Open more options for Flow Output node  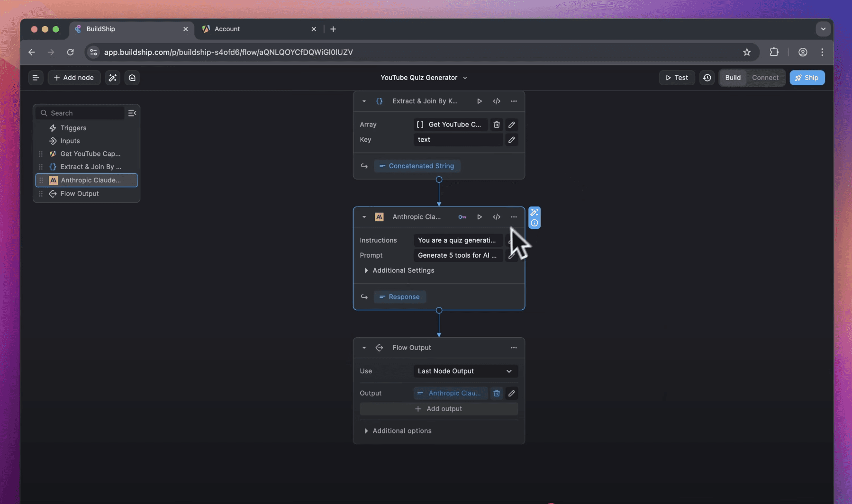[514, 348]
